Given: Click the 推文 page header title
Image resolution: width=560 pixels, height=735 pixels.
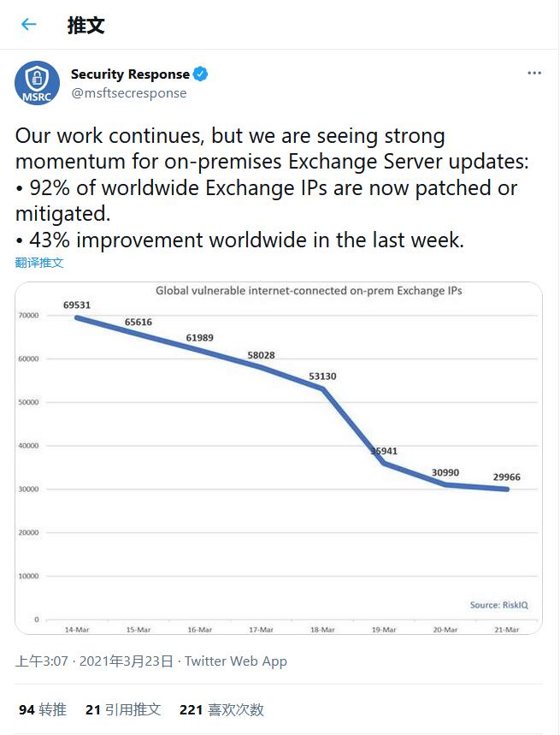Looking at the screenshot, I should pyautogui.click(x=85, y=25).
